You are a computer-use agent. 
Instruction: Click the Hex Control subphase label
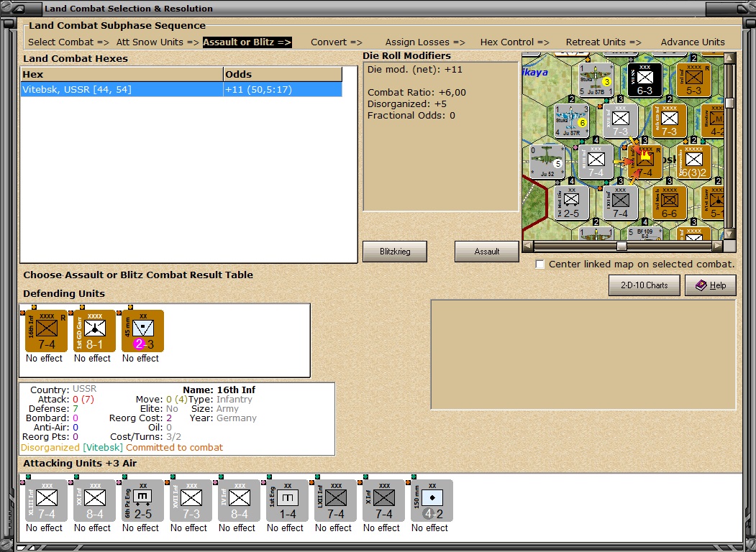click(514, 42)
